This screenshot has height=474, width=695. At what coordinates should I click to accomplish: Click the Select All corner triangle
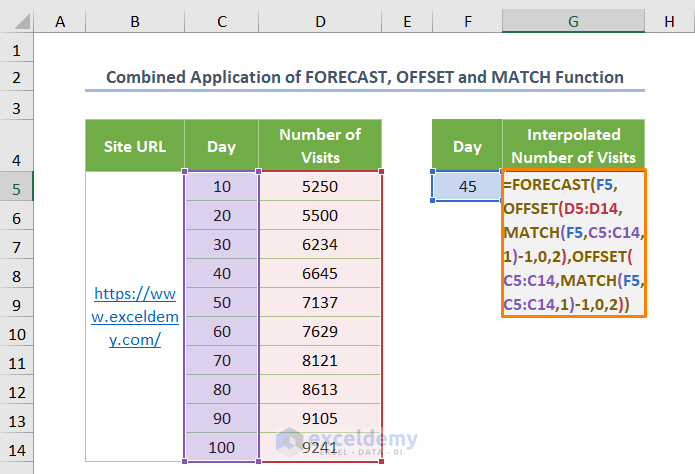click(x=17, y=19)
